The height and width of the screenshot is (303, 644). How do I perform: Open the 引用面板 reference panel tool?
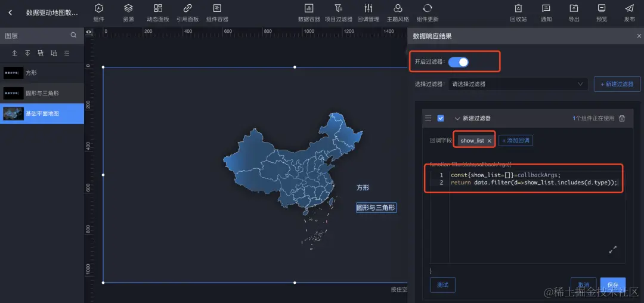[188, 13]
